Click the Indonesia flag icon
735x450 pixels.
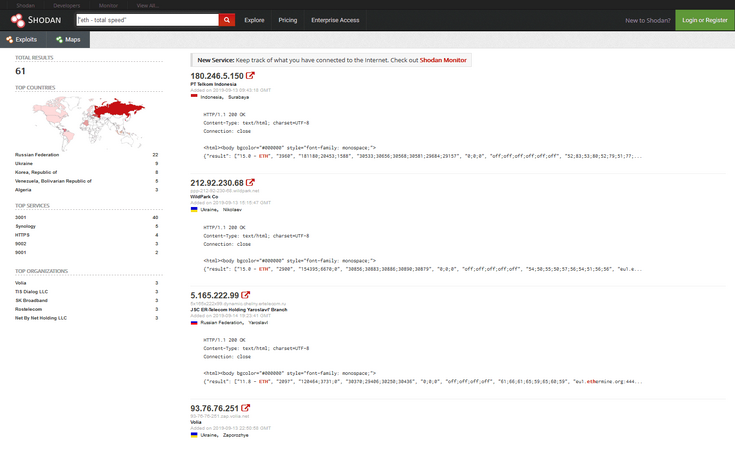pos(194,97)
